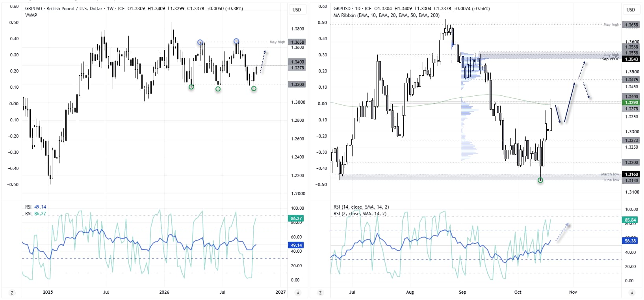Select RSI (14, close, SMA) legend
This screenshot has height=300, width=644.
[361, 207]
